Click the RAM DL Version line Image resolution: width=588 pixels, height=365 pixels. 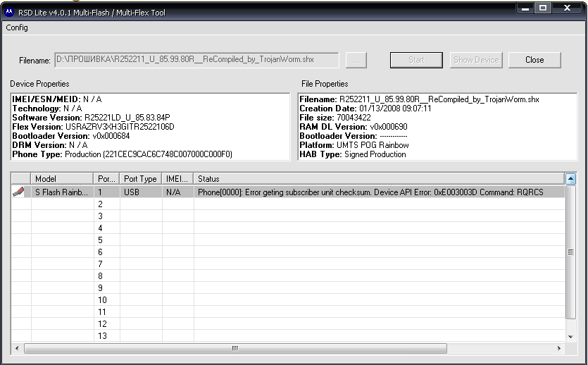(354, 127)
